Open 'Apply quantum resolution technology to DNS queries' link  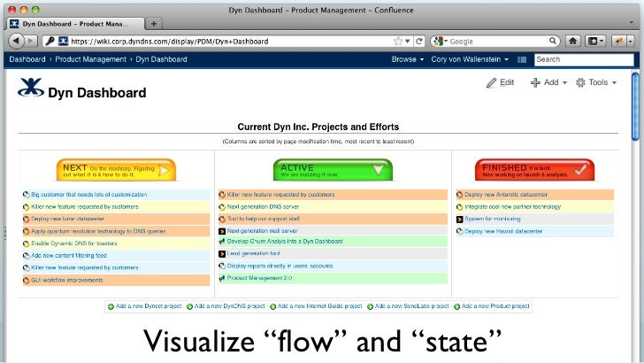click(x=98, y=231)
